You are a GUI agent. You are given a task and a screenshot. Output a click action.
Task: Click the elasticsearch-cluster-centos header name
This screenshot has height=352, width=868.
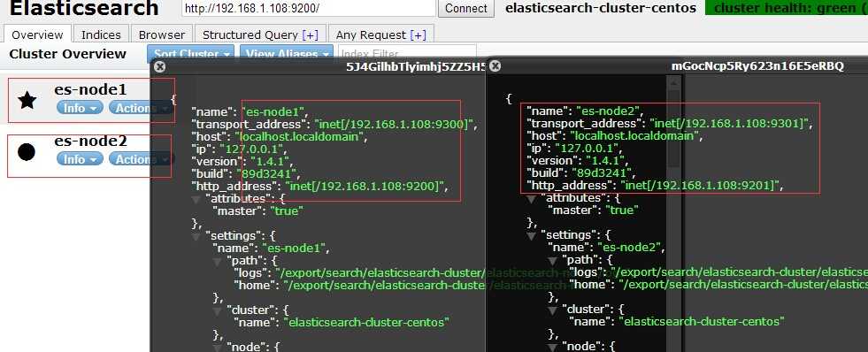point(601,8)
